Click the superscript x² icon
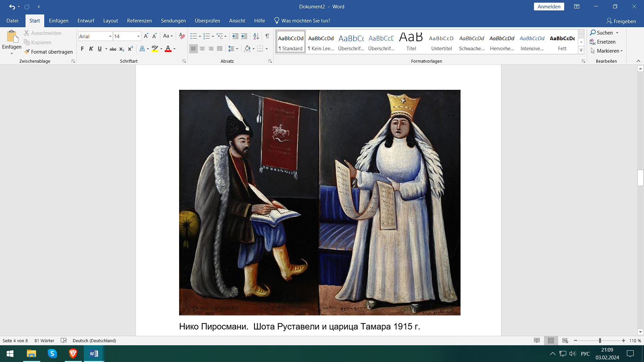The height and width of the screenshot is (362, 644). click(x=130, y=49)
